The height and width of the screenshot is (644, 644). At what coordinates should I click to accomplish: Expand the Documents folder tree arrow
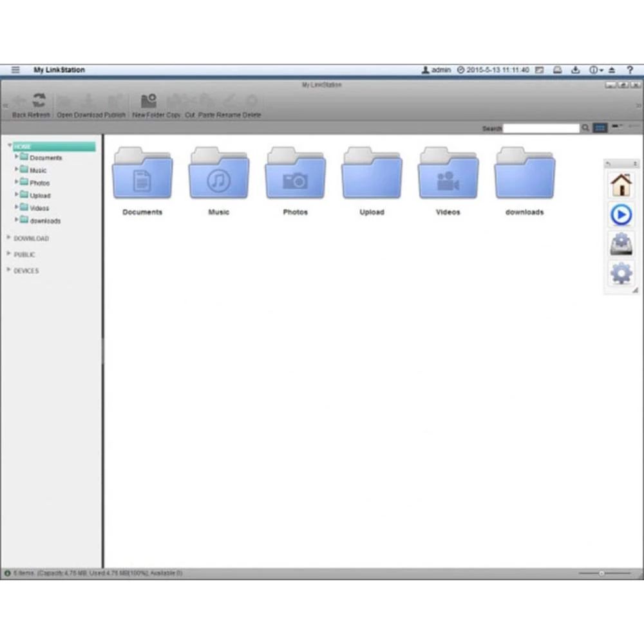[x=16, y=157]
